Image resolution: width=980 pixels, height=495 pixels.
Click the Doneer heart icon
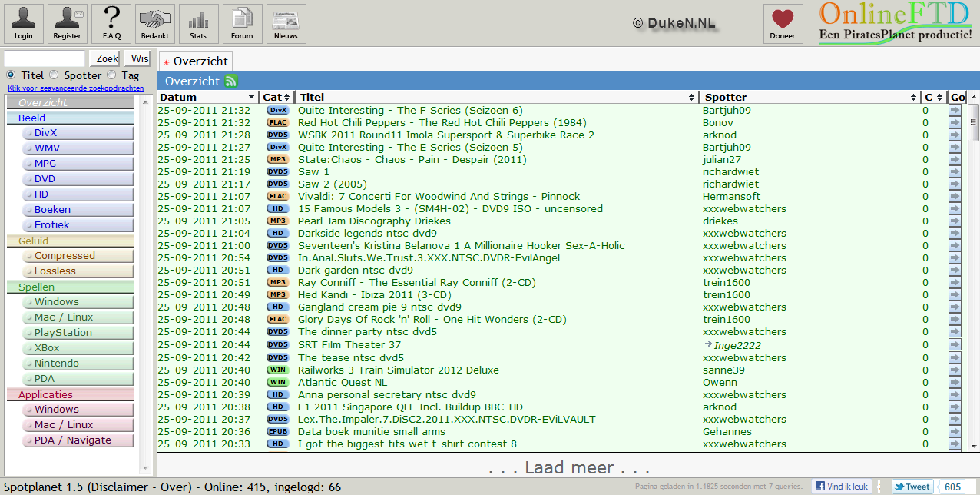tap(783, 24)
